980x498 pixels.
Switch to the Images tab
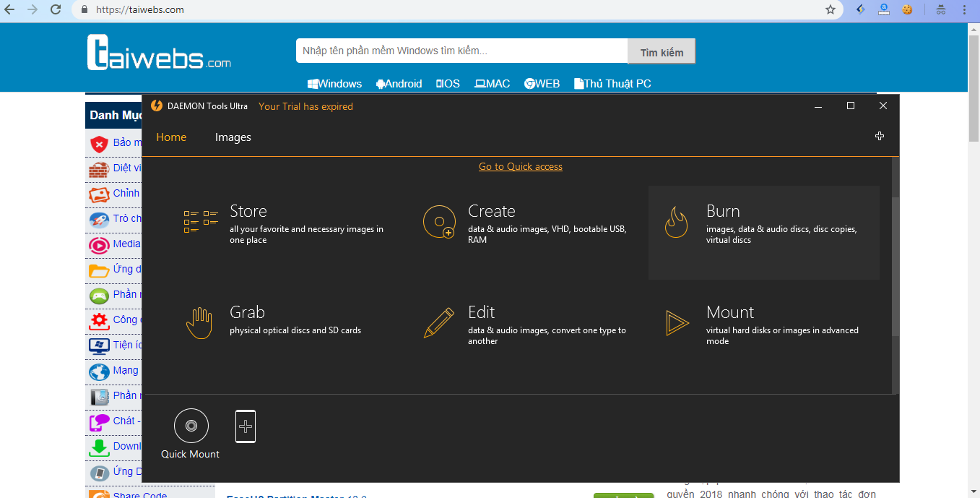click(x=233, y=137)
